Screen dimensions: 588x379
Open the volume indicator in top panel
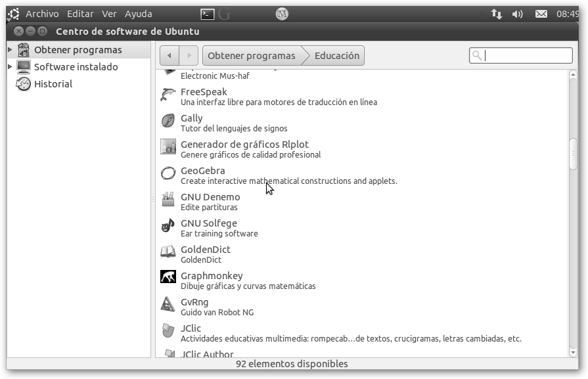pyautogui.click(x=517, y=14)
